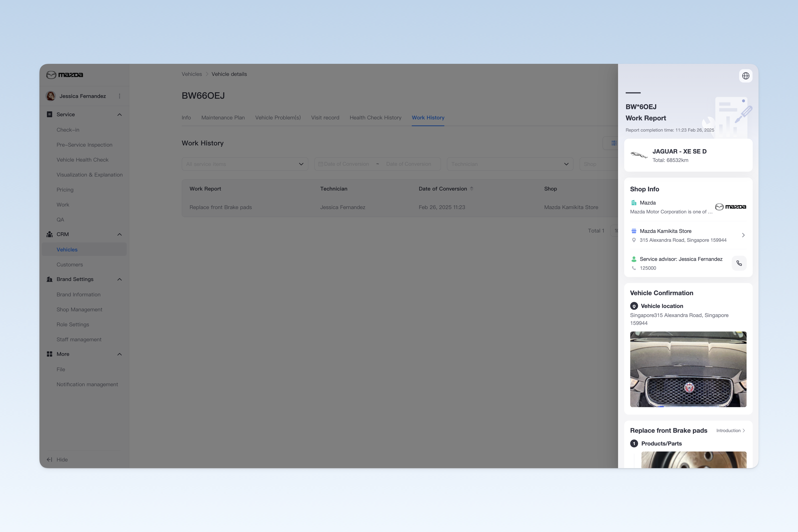Screen dimensions: 798x532
Task: Open the Visit record tab
Action: 325,117
